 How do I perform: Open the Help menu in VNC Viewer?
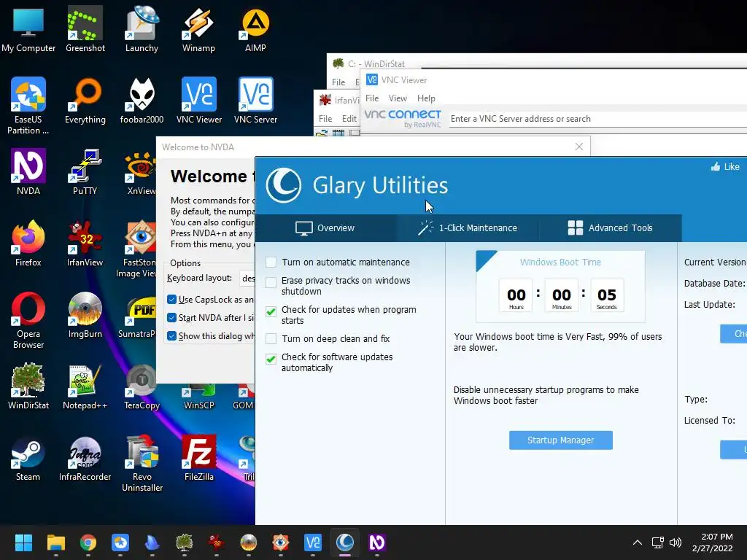coord(426,98)
